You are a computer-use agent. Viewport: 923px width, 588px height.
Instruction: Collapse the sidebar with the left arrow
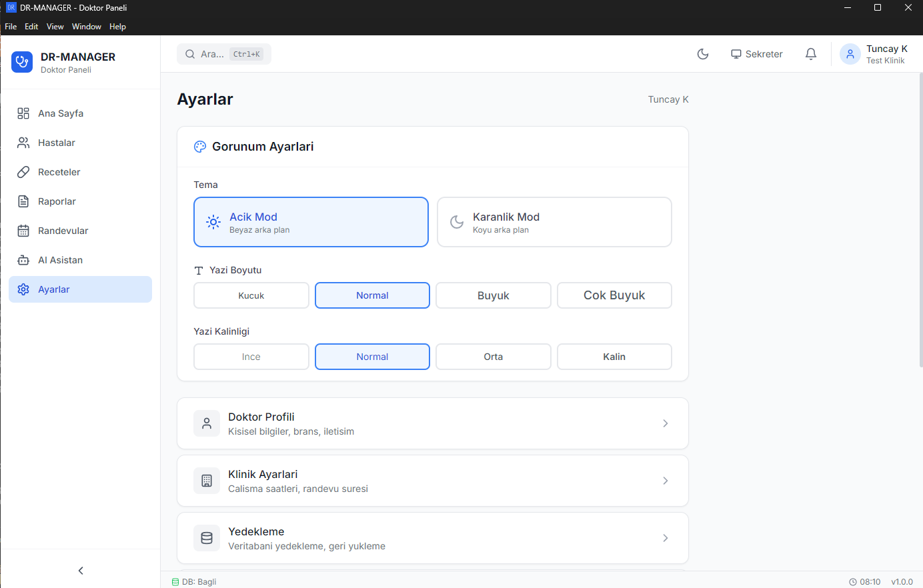click(x=81, y=571)
